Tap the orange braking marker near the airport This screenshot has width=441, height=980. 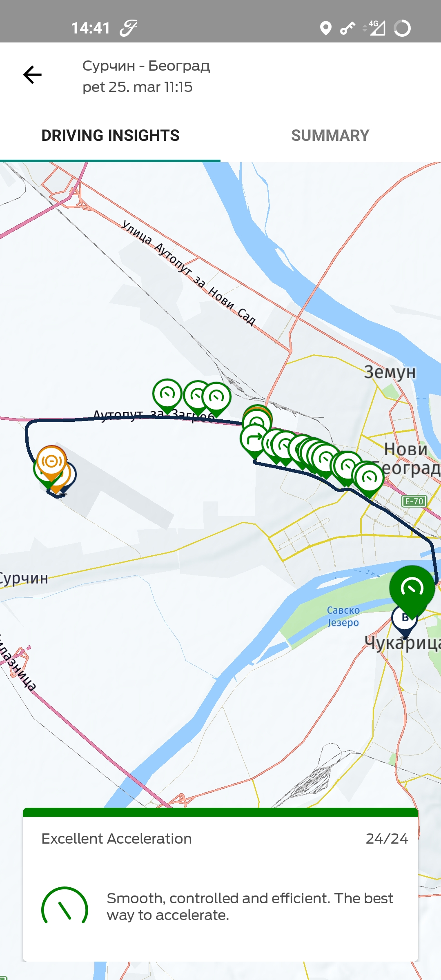[x=51, y=463]
